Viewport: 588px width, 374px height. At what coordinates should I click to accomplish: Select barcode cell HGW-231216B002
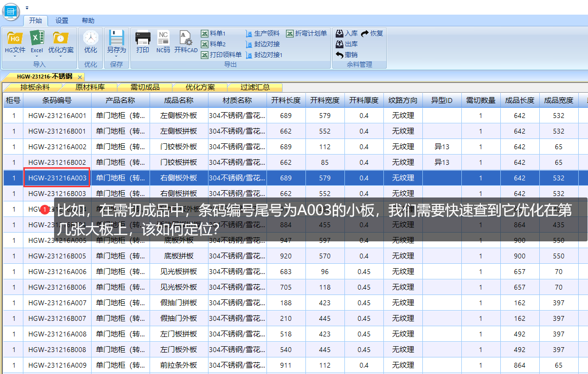pos(57,162)
